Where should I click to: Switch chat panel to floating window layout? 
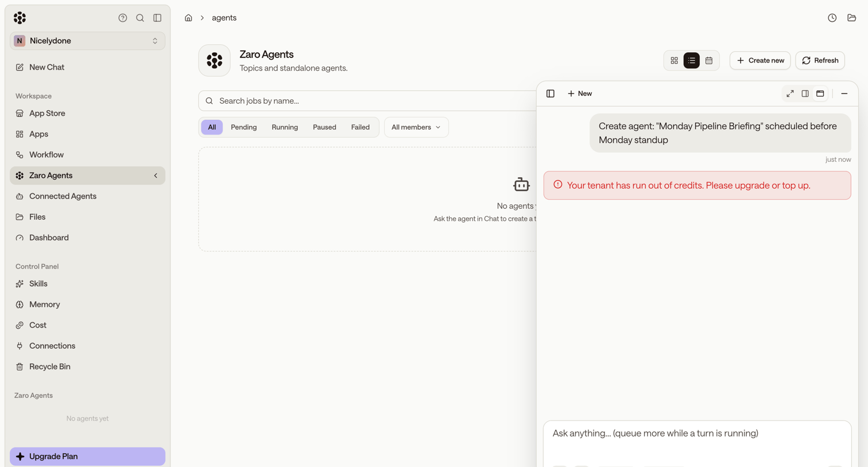820,94
